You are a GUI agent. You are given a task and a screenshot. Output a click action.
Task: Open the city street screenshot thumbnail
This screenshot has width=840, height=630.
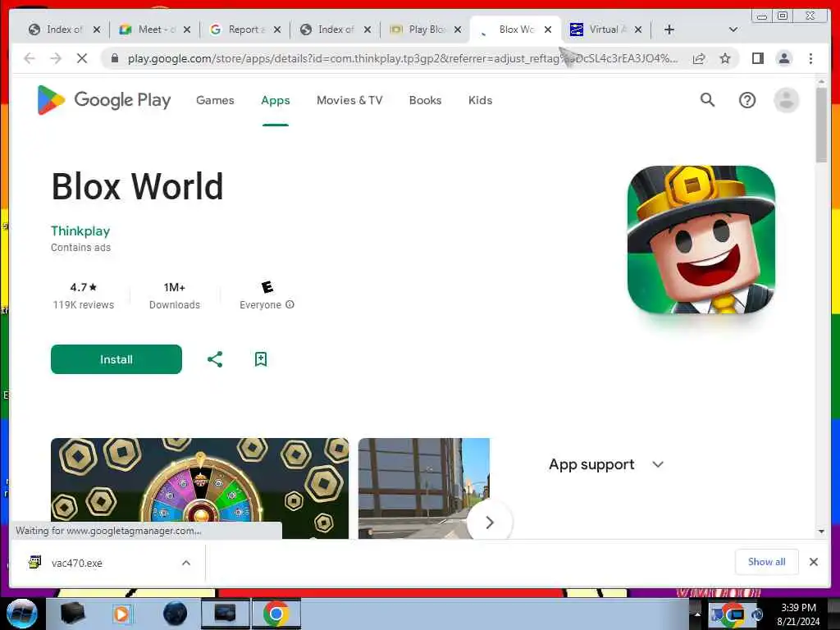[x=424, y=488]
